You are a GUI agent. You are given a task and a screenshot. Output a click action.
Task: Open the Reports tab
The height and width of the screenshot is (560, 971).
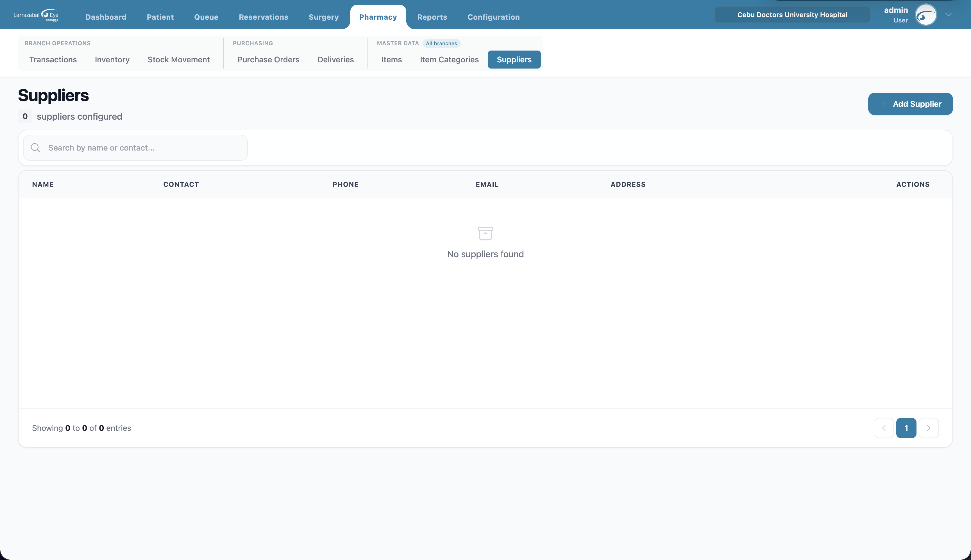point(432,17)
